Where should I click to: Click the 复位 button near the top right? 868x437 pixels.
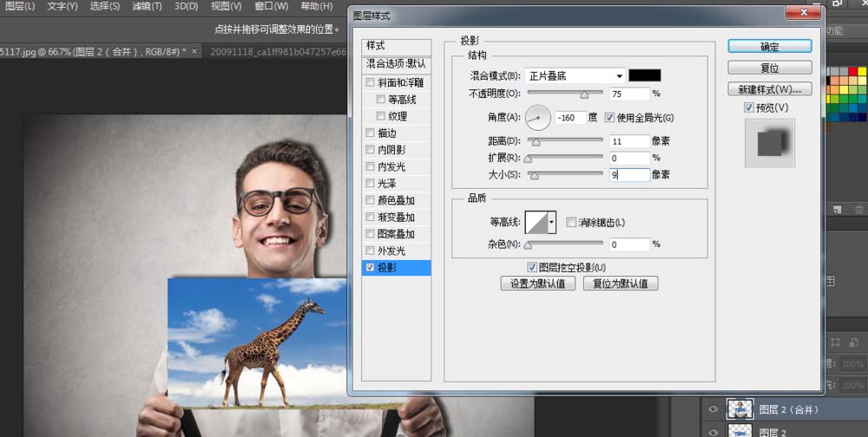pyautogui.click(x=769, y=68)
